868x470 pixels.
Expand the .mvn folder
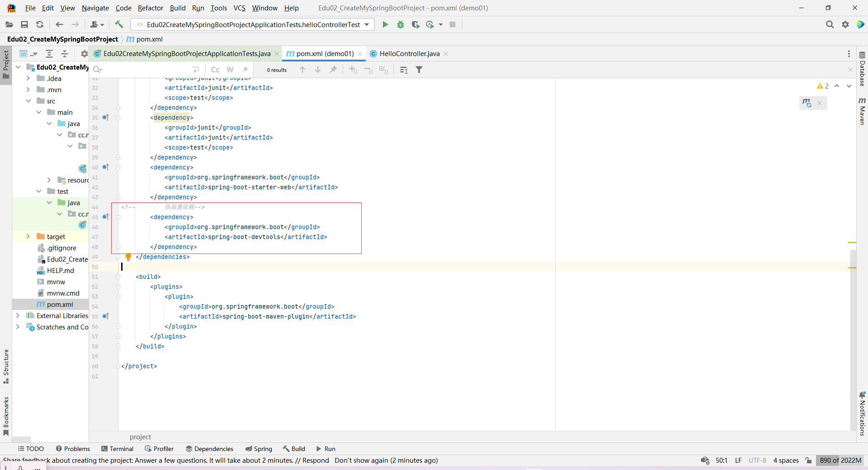[x=28, y=89]
